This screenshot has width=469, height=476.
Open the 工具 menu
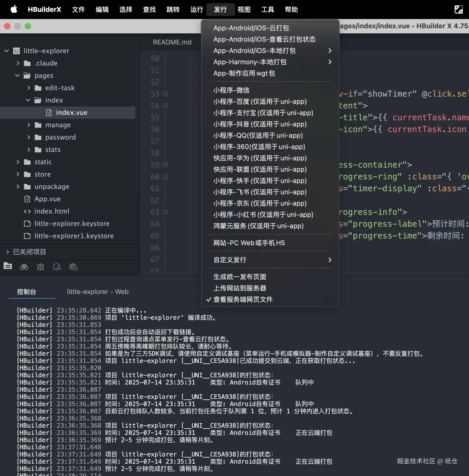(x=268, y=10)
